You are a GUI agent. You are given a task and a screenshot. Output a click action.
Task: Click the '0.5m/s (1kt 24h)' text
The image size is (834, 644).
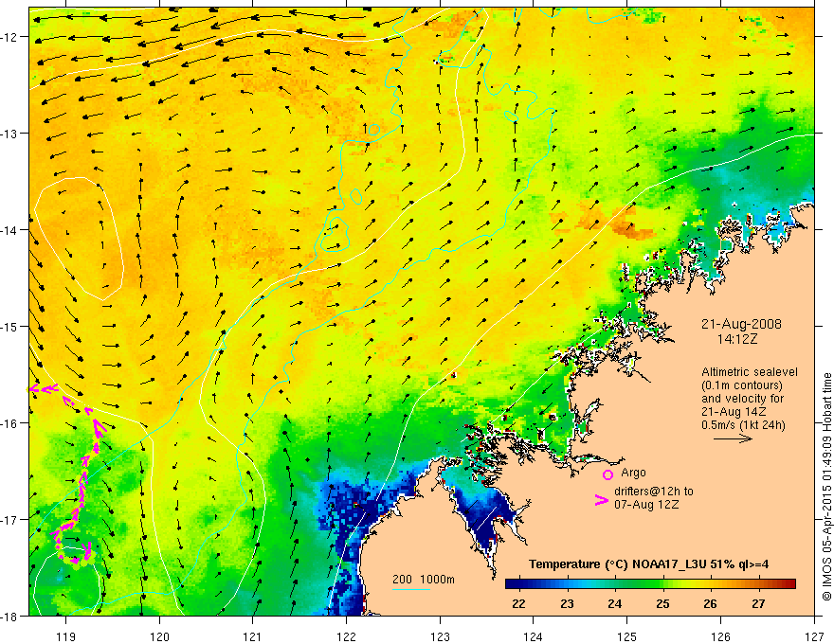pyautogui.click(x=743, y=424)
